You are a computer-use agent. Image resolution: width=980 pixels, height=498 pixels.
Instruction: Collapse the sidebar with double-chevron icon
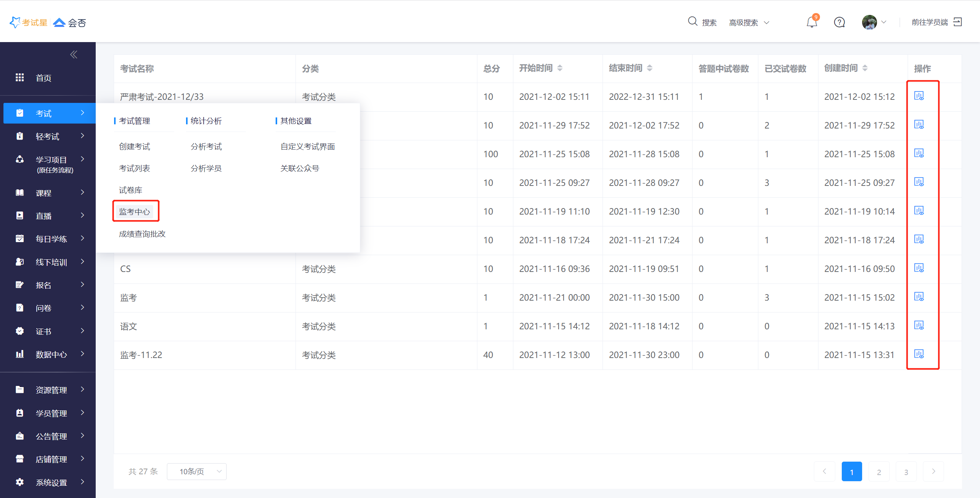(x=74, y=54)
